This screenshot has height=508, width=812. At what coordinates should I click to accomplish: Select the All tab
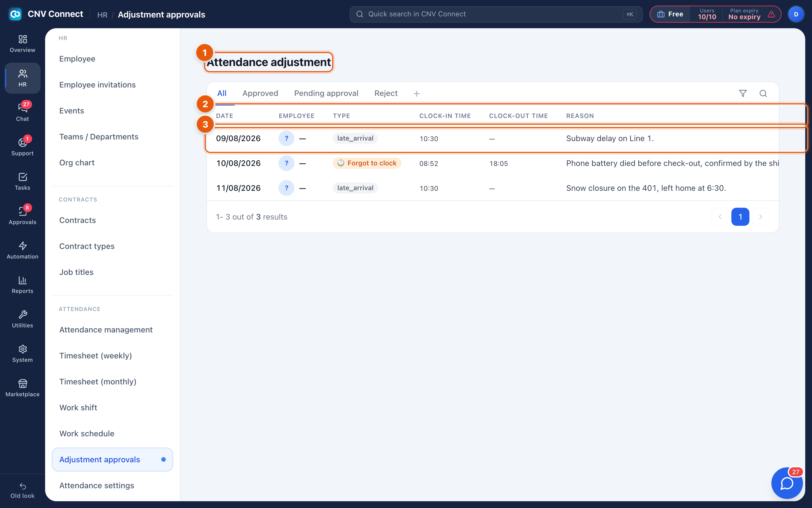tap(222, 93)
